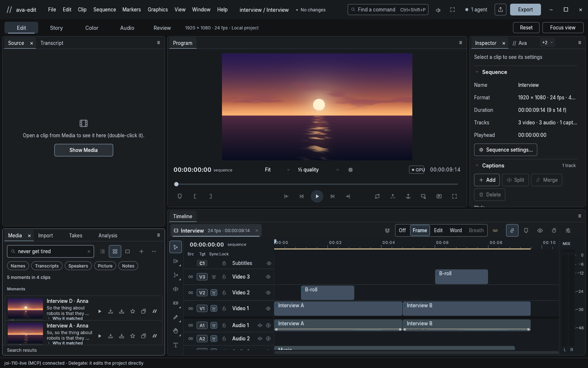588x368 pixels.
Task: Hide the Video 2 track
Action: coord(268,293)
